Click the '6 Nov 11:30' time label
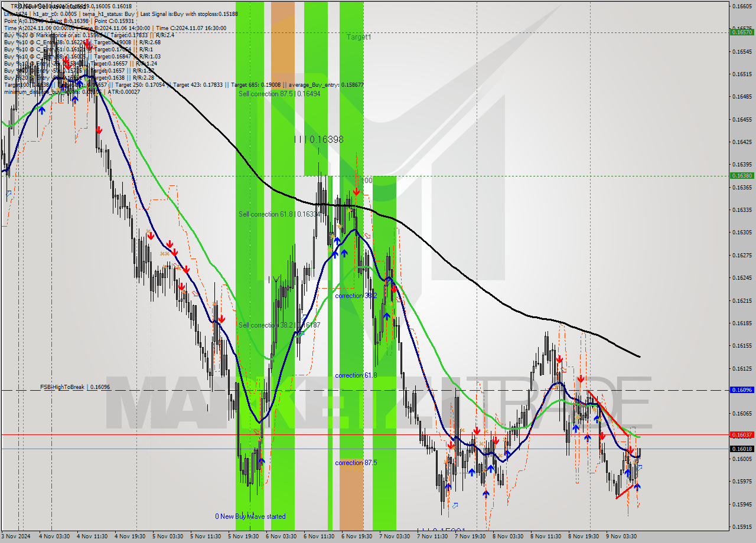Screen dimensions: 756x543 (319, 537)
